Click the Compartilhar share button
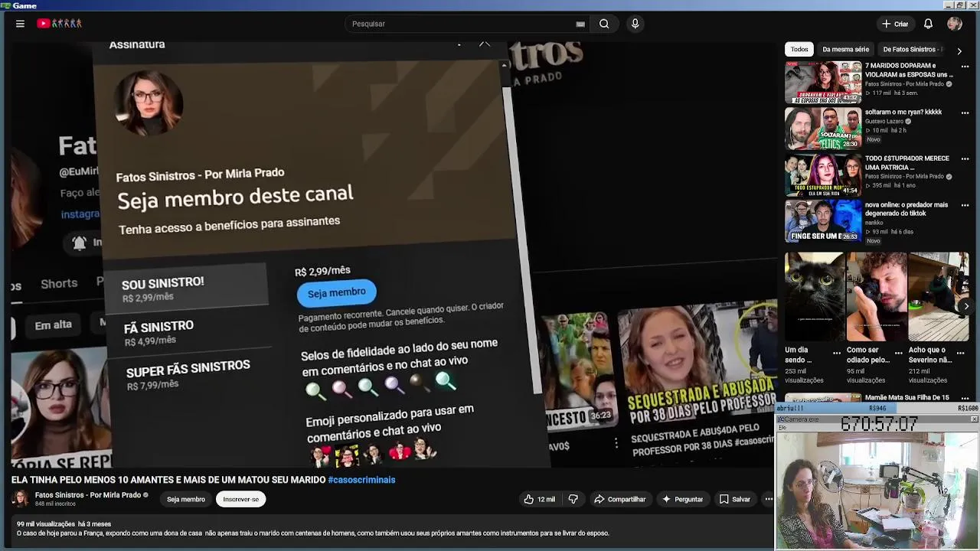The height and width of the screenshot is (551, 980). point(620,499)
